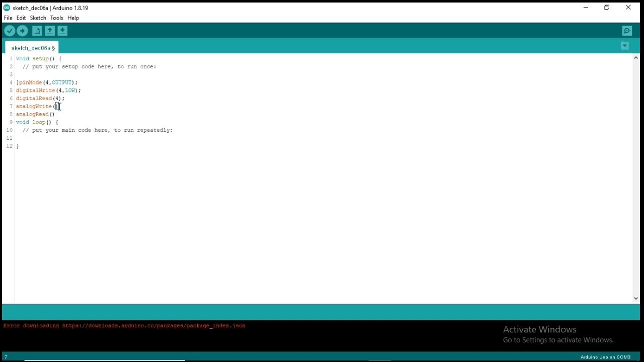Click the Upload arrow icon
Screen dimensions: 644x362
click(22, 31)
